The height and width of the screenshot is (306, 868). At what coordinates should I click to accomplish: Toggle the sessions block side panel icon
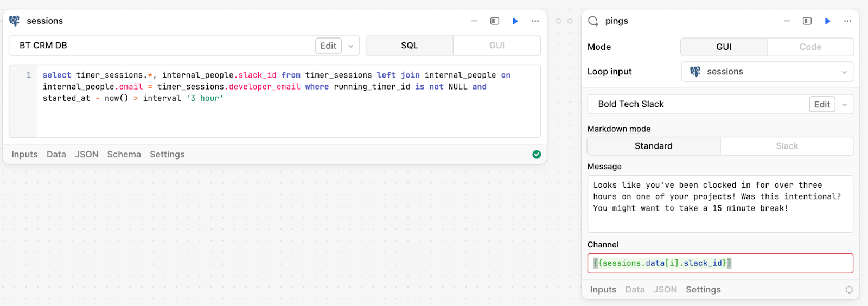(x=495, y=21)
